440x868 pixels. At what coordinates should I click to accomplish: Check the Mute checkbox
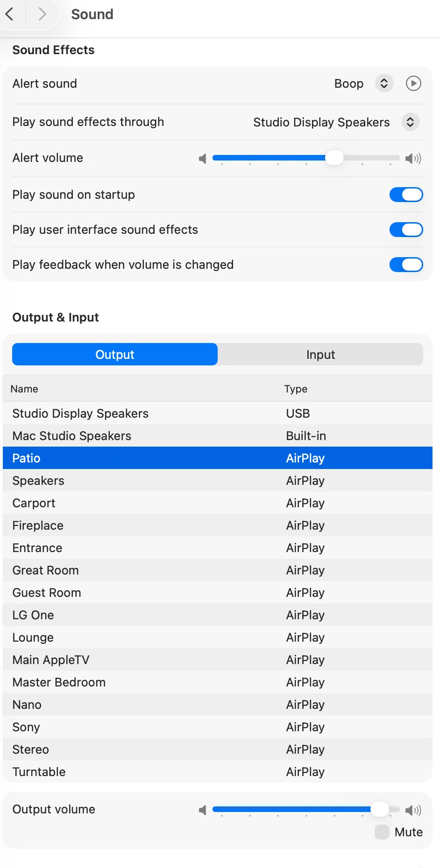coord(382,832)
